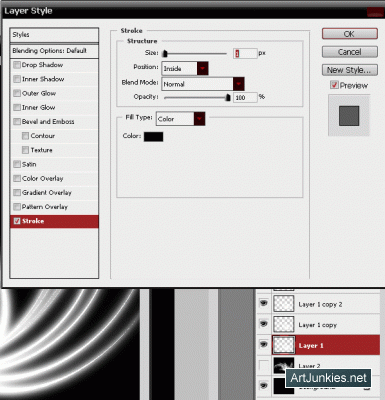This screenshot has height=400, width=385.
Task: Expand the Fill Type dropdown
Action: click(180, 119)
